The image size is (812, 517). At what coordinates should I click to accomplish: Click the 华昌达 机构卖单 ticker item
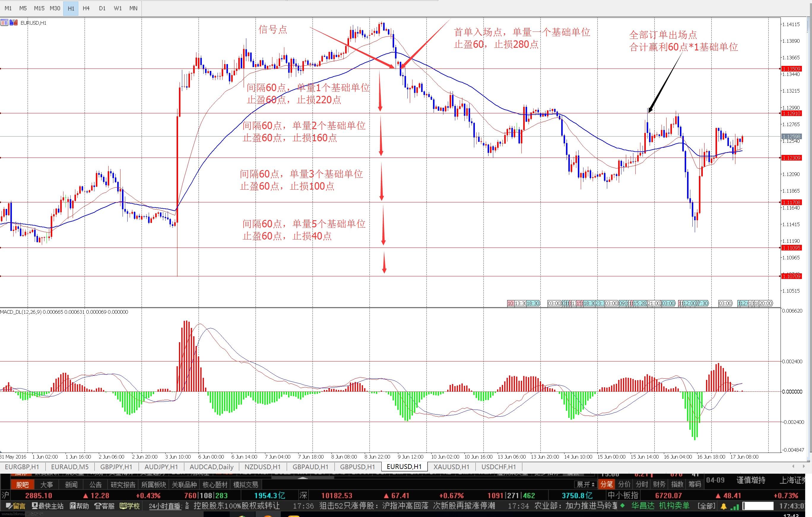(661, 506)
